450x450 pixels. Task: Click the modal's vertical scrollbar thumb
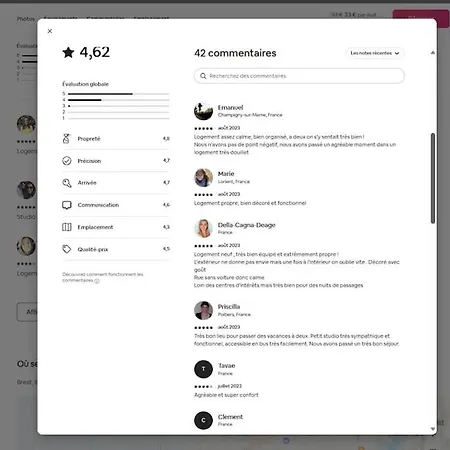pyautogui.click(x=433, y=178)
